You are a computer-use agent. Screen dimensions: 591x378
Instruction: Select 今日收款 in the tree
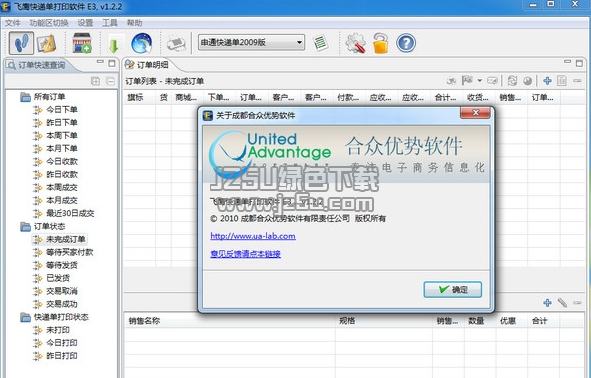click(55, 161)
